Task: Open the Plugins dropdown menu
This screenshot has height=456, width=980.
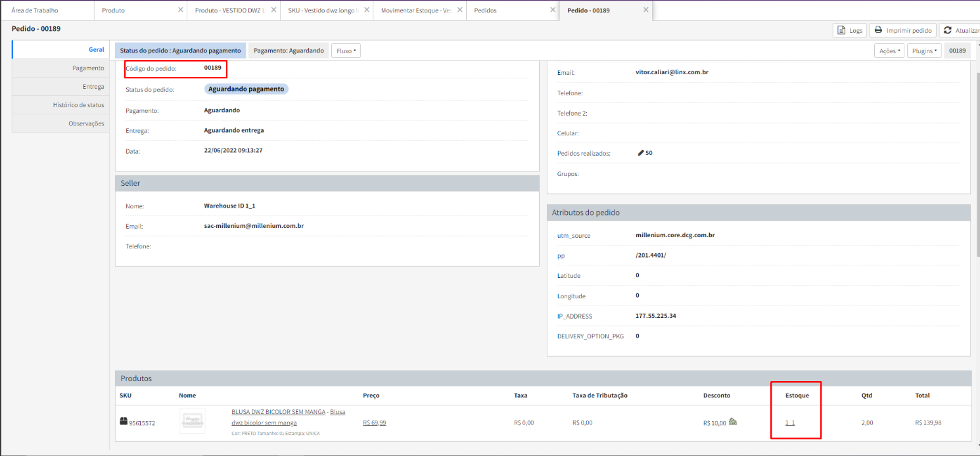Action: 924,51
